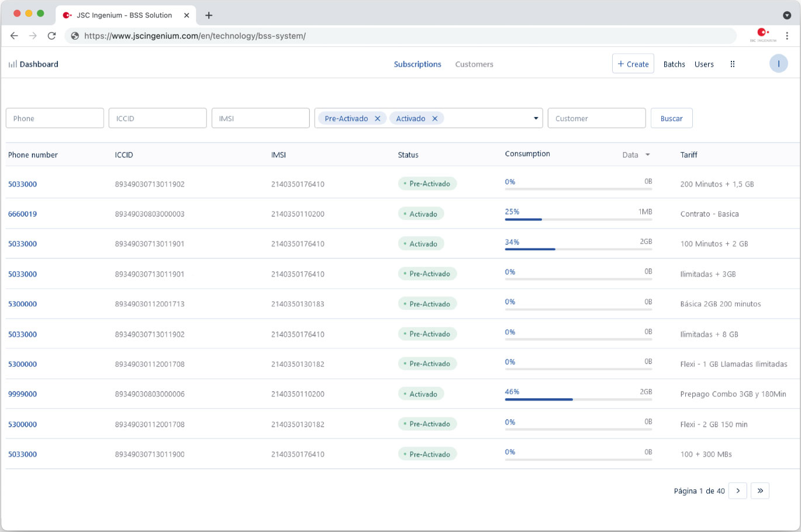Open the Data consumption type dropdown

pyautogui.click(x=636, y=155)
